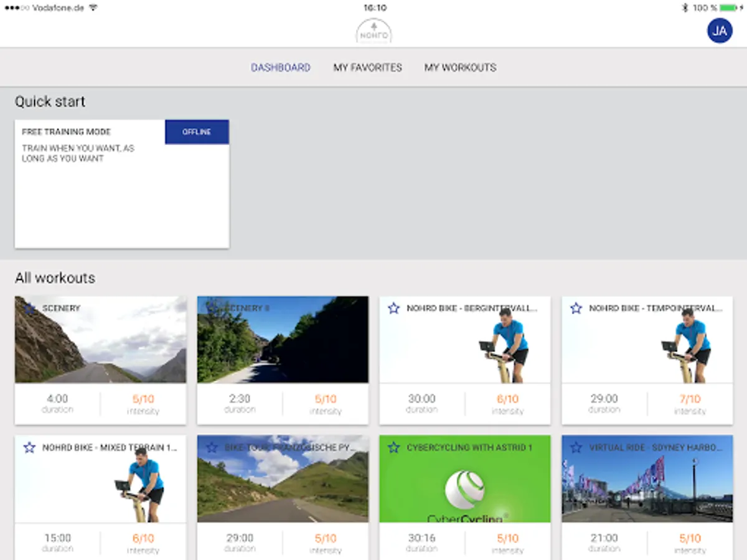
Task: Open the Free Training Mode card
Action: (122, 184)
